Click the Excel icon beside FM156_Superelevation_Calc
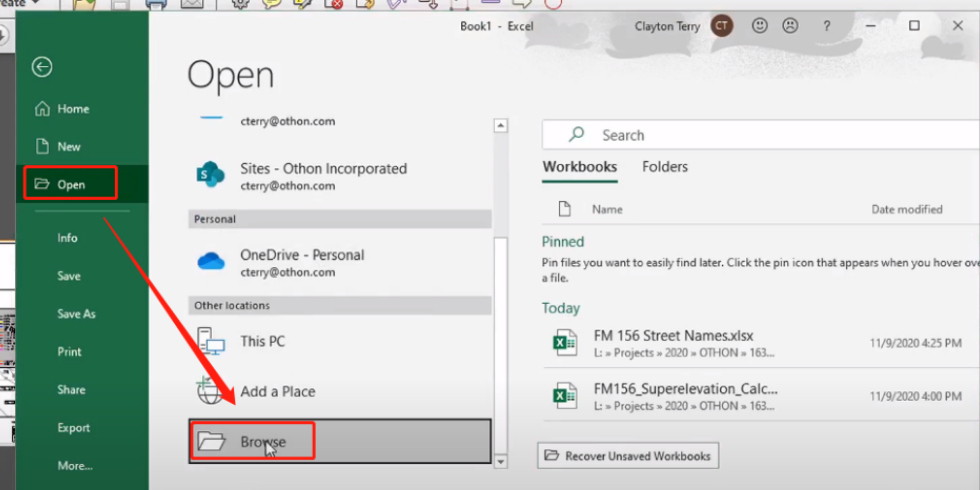980x490 pixels. [x=565, y=396]
